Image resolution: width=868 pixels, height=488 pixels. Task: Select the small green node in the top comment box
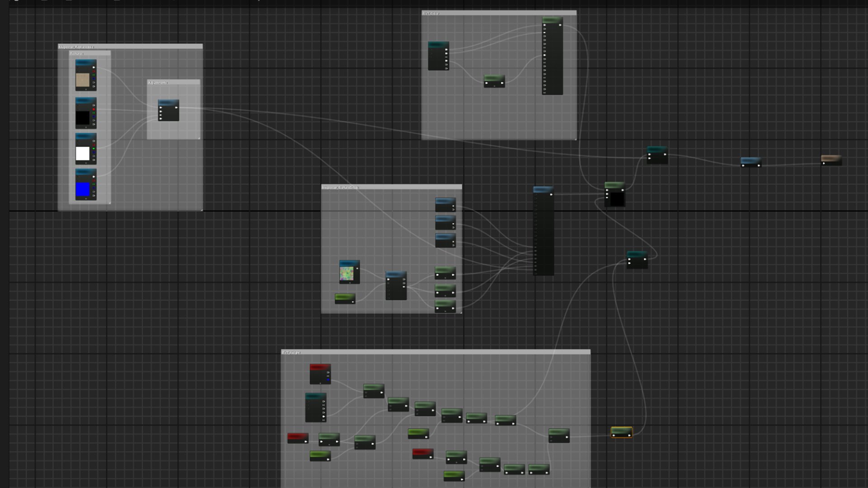pyautogui.click(x=494, y=81)
